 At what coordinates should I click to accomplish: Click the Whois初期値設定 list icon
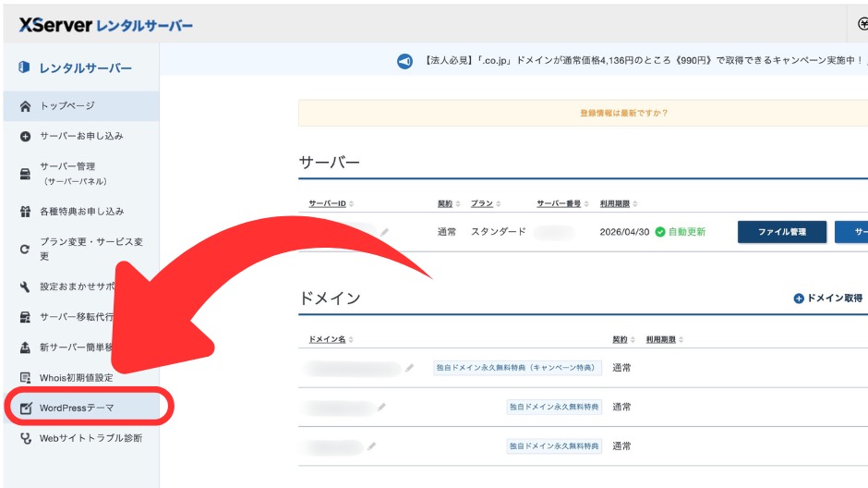(x=25, y=378)
